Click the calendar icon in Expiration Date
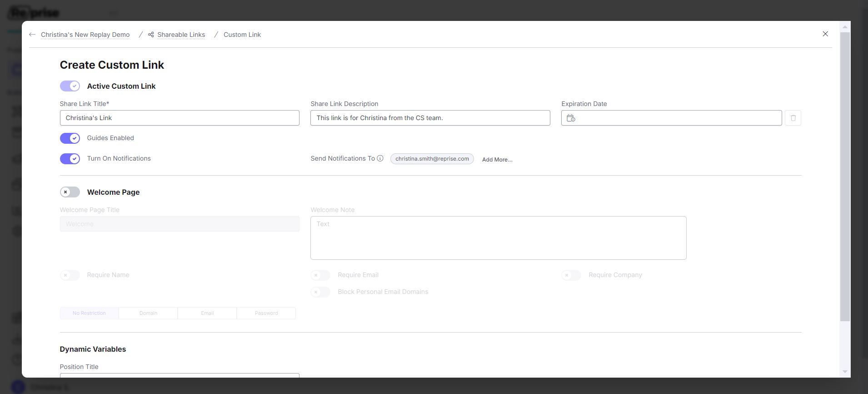Viewport: 868px width, 394px height. coord(571,118)
